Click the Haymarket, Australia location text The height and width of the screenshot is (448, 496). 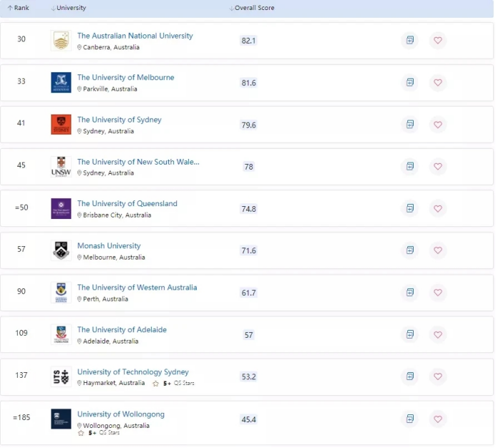pyautogui.click(x=114, y=383)
